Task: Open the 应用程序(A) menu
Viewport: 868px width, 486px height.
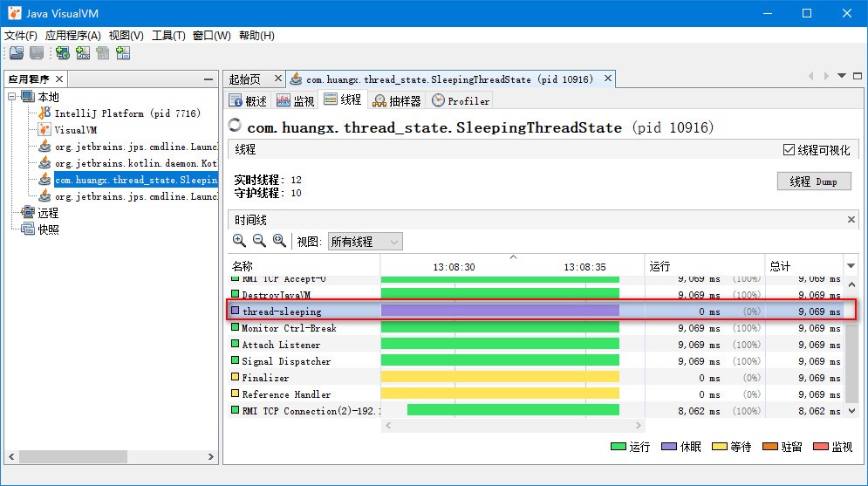Action: [72, 36]
